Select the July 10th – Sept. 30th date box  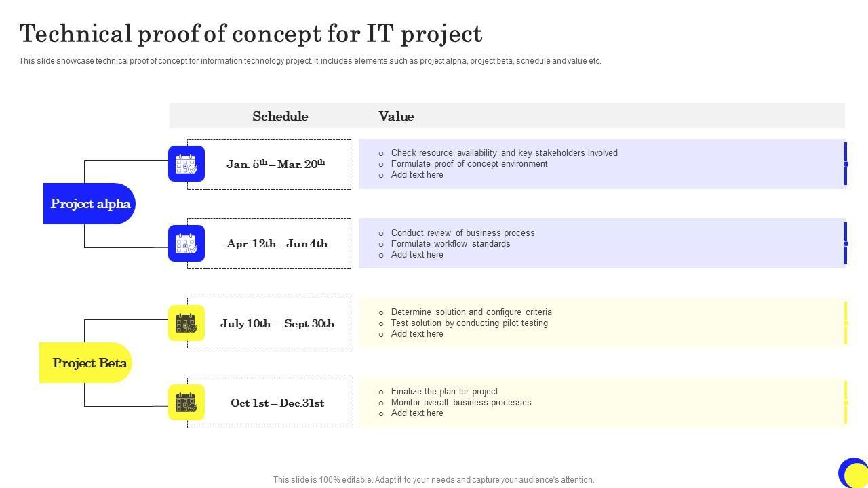[x=277, y=323]
